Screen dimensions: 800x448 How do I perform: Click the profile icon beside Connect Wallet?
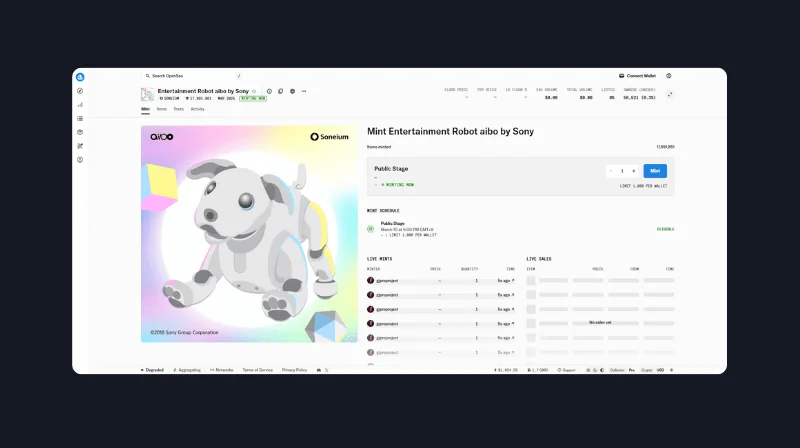pos(669,76)
